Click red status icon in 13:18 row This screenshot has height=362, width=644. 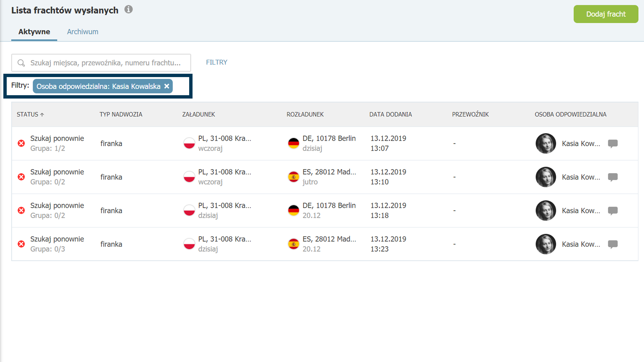tap(21, 210)
